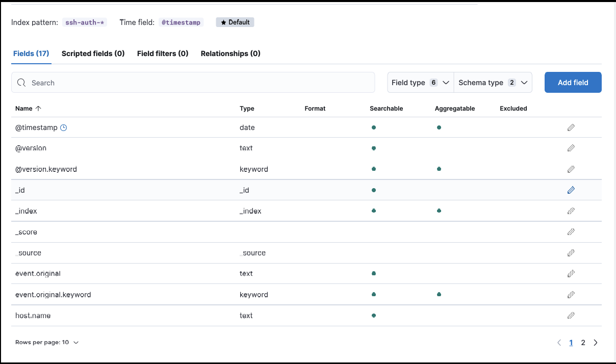Click text type in host.name row
616x364 pixels.
246,316
